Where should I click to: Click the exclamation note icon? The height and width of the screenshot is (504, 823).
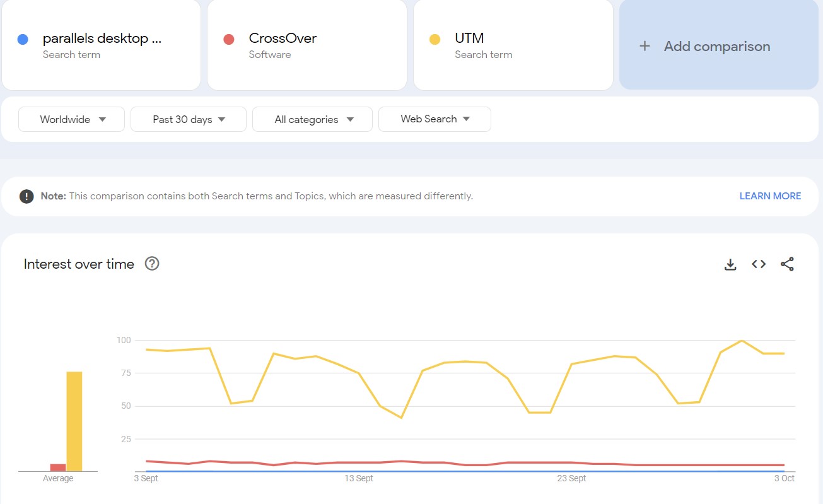[x=26, y=196]
